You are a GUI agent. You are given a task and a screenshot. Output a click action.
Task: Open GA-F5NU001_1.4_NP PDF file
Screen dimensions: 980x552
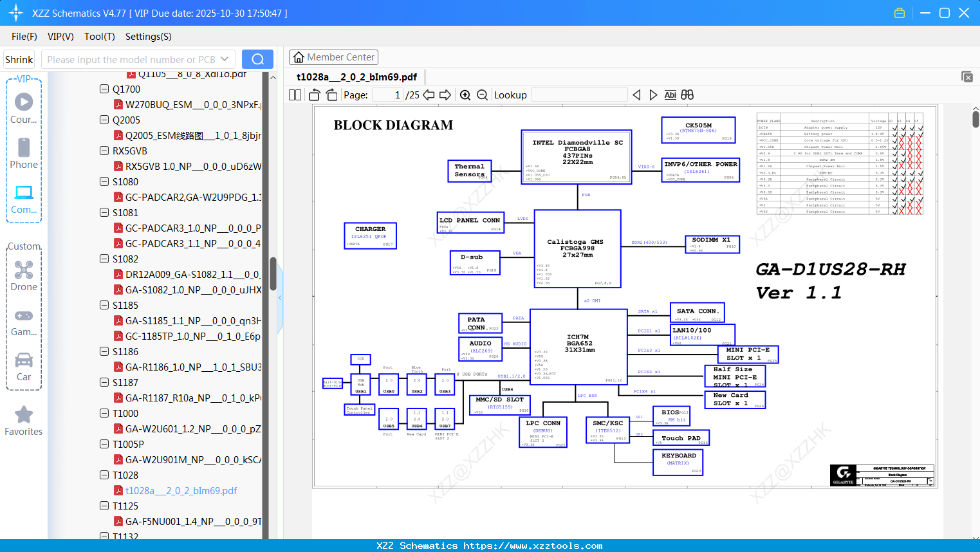tap(187, 521)
